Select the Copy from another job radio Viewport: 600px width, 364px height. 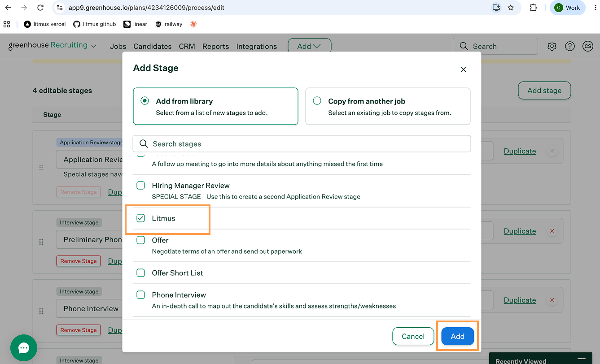click(x=317, y=101)
